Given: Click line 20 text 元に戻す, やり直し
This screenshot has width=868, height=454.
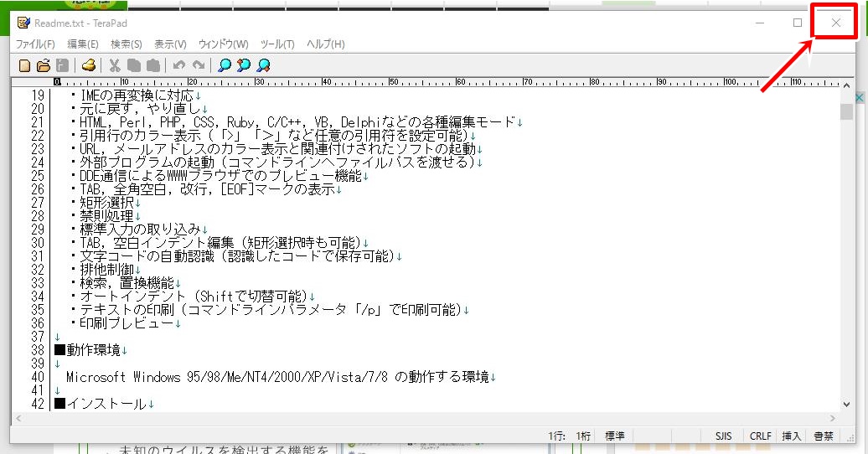Looking at the screenshot, I should click(x=141, y=109).
